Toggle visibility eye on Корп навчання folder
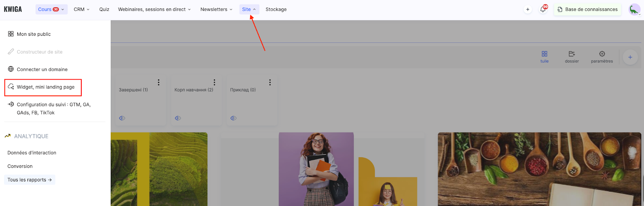Screen dimensions: 644x206 (178, 118)
